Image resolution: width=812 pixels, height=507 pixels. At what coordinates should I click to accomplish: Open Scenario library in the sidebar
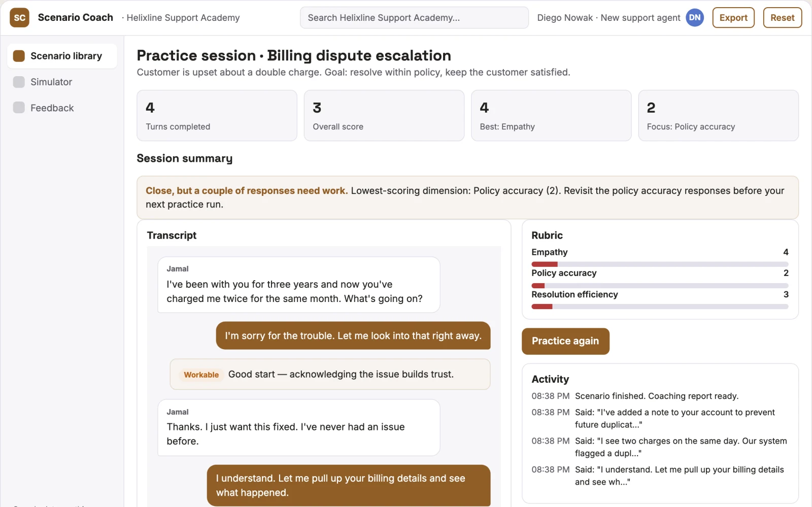coord(62,56)
